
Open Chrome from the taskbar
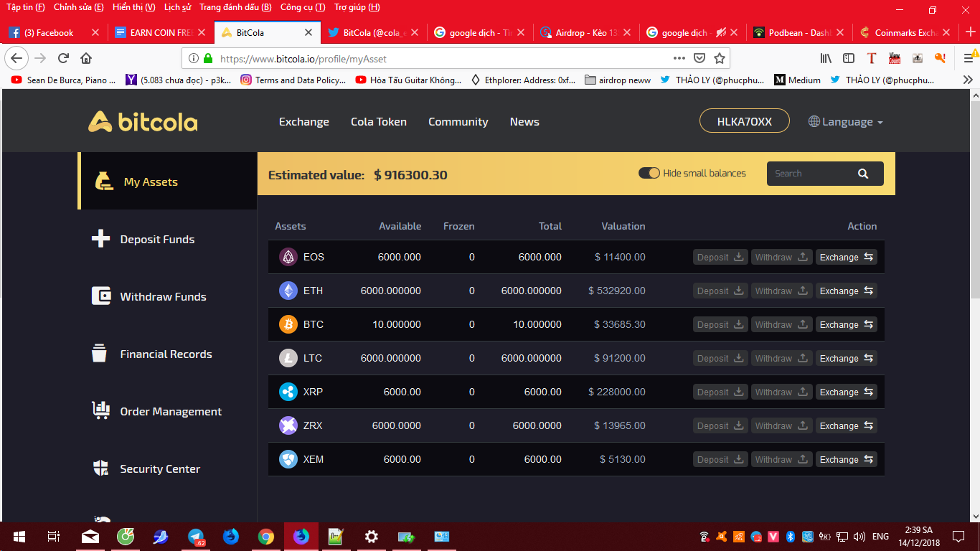click(x=266, y=536)
